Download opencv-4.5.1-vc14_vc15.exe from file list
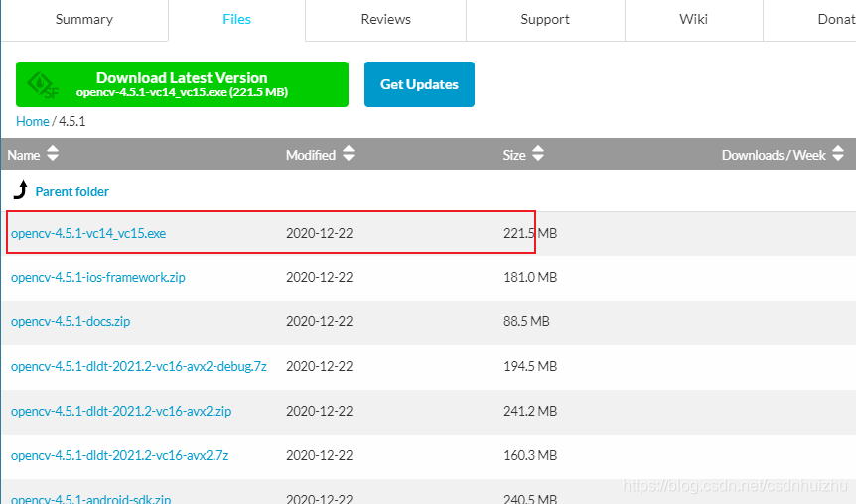 (88, 233)
